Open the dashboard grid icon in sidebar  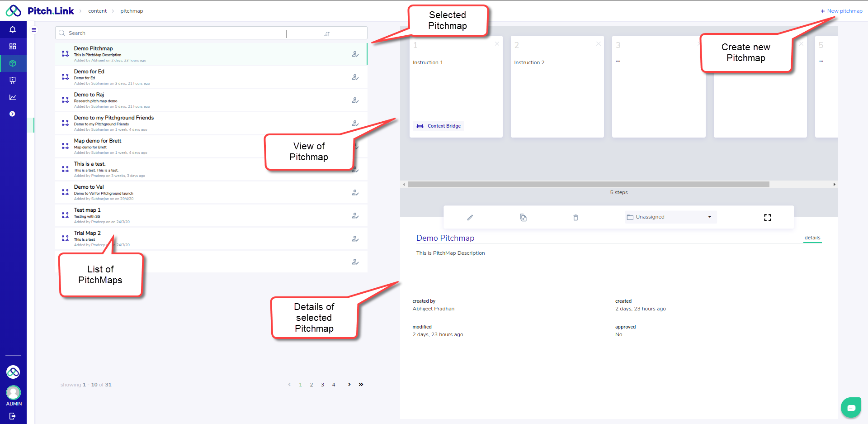click(x=13, y=46)
